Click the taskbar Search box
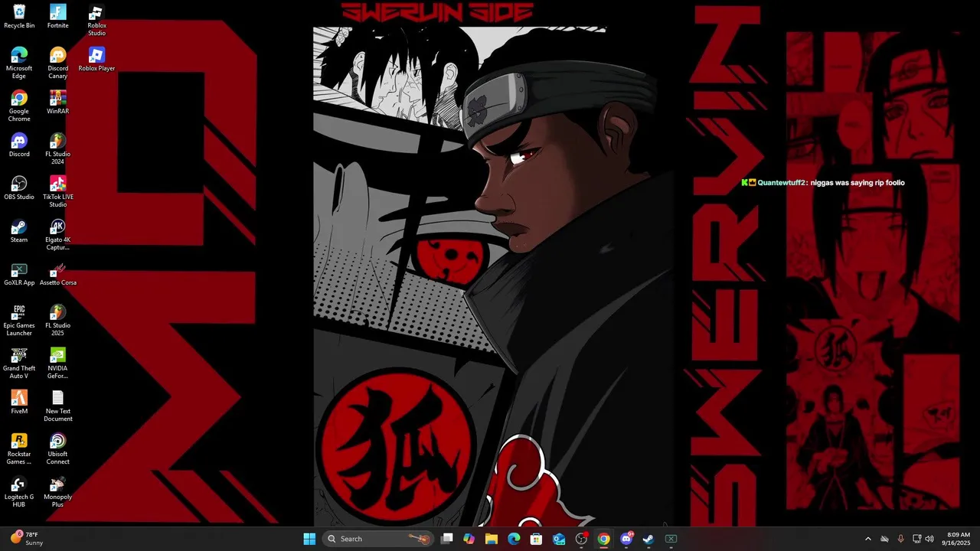980x551 pixels. click(x=378, y=539)
